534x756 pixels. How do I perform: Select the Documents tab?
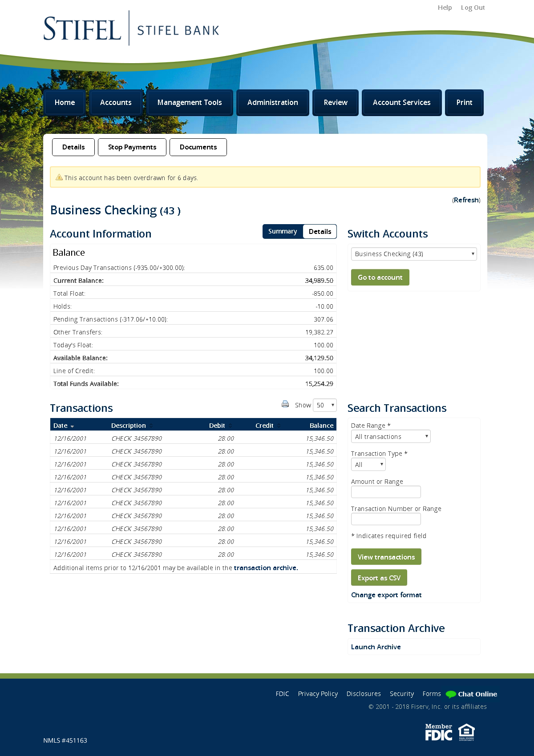[x=198, y=147]
